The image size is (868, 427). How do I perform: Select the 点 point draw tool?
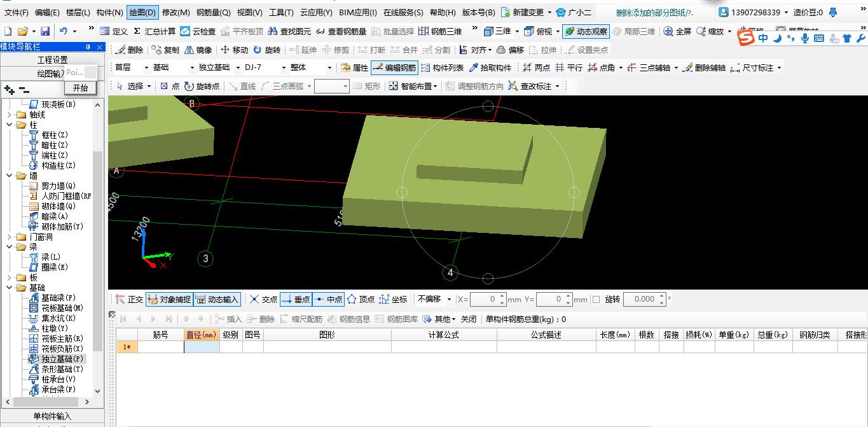point(170,86)
